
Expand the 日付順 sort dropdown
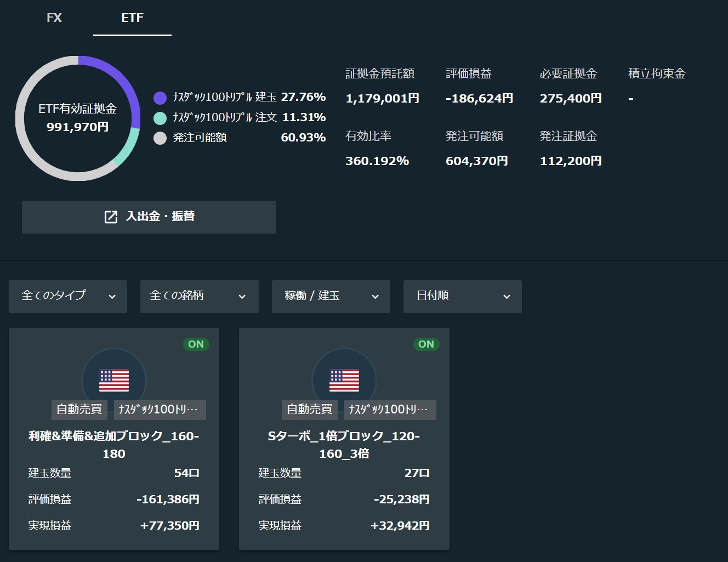click(x=463, y=296)
